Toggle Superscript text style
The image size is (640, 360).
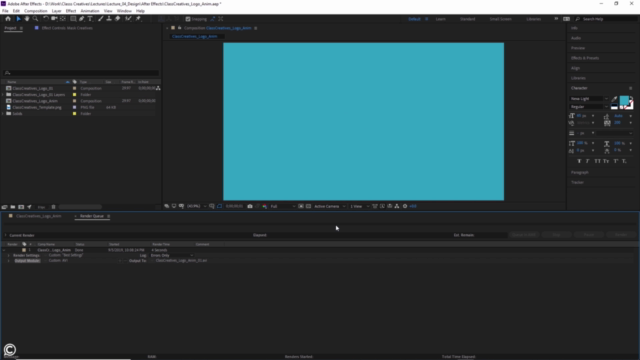tap(616, 161)
